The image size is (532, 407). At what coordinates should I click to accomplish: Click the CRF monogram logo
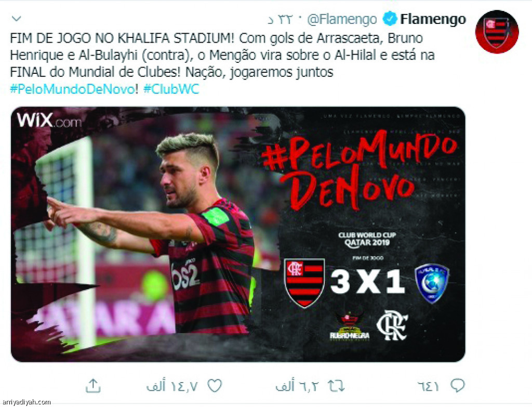point(392,325)
